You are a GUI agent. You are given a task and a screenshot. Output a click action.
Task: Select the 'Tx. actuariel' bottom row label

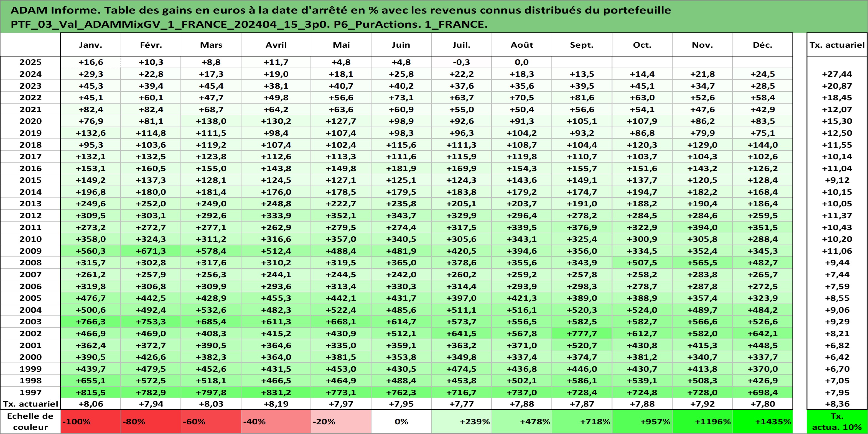point(30,404)
